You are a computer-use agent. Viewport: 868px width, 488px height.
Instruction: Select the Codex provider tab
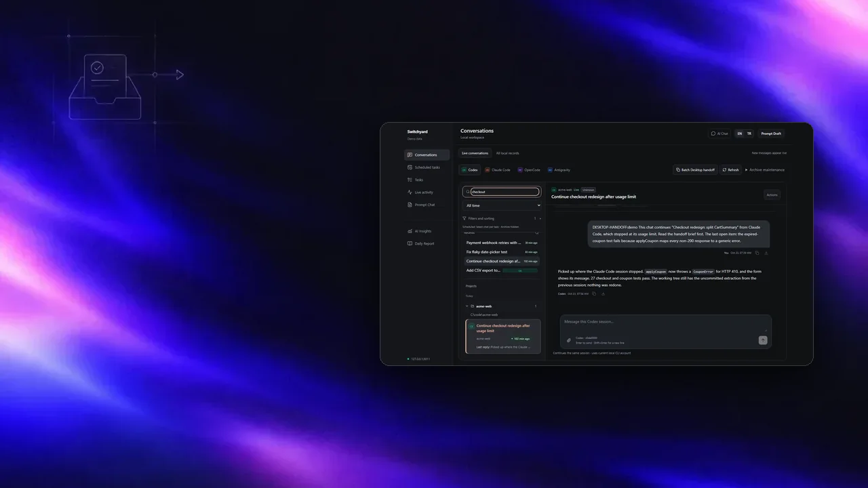coord(469,170)
